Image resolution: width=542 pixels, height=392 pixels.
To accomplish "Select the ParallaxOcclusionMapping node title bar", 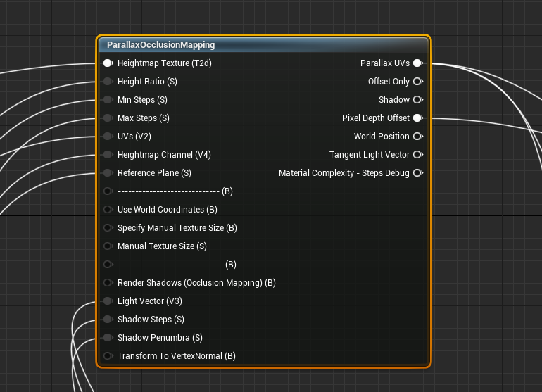I will click(x=263, y=45).
